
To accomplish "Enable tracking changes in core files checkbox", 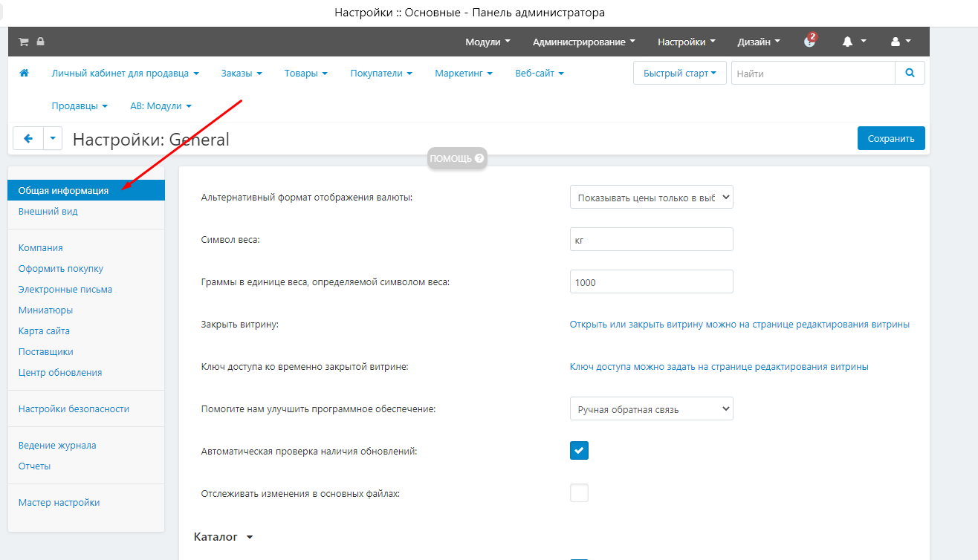I will click(x=579, y=493).
